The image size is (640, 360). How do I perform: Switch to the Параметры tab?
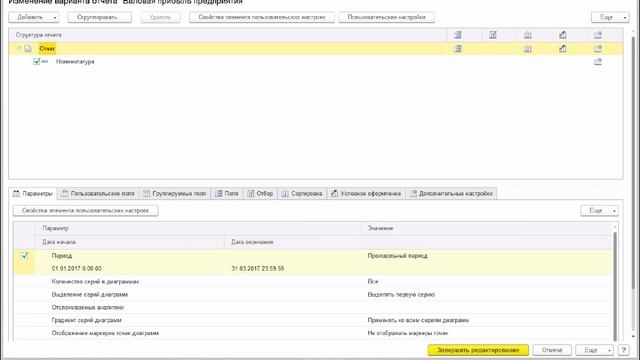[33, 193]
